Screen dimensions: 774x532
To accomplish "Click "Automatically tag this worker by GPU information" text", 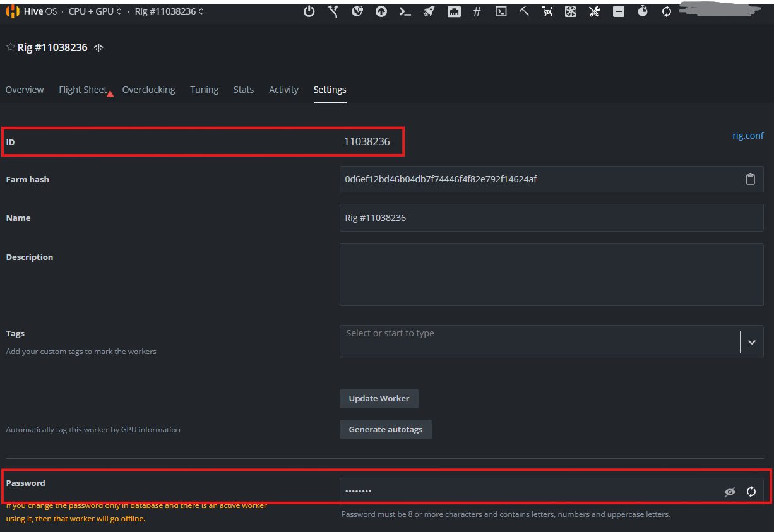I will coord(93,429).
